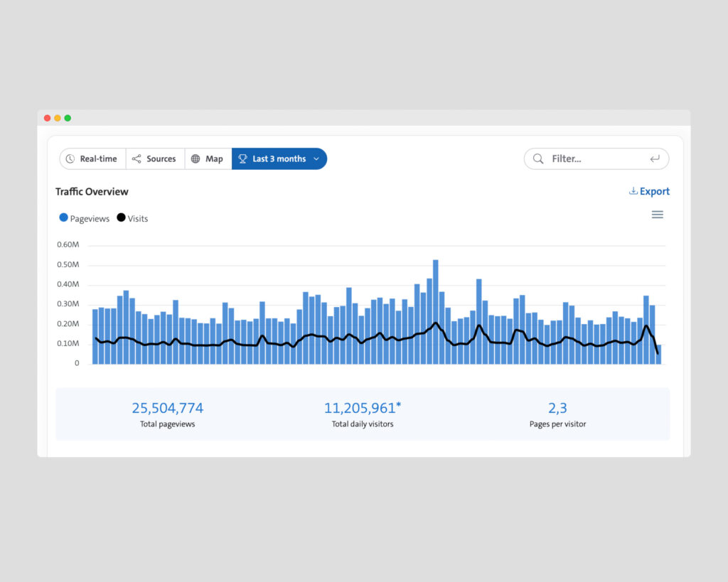Open the chart hamburger menu
The width and height of the screenshot is (728, 582).
(658, 215)
